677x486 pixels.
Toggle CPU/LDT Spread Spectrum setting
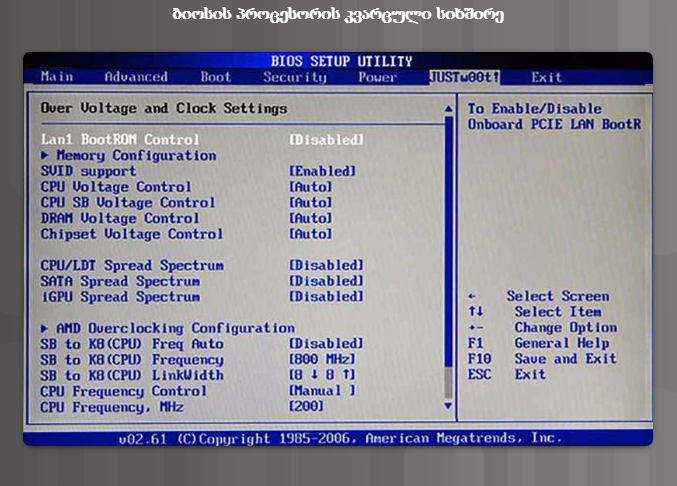click(x=326, y=265)
